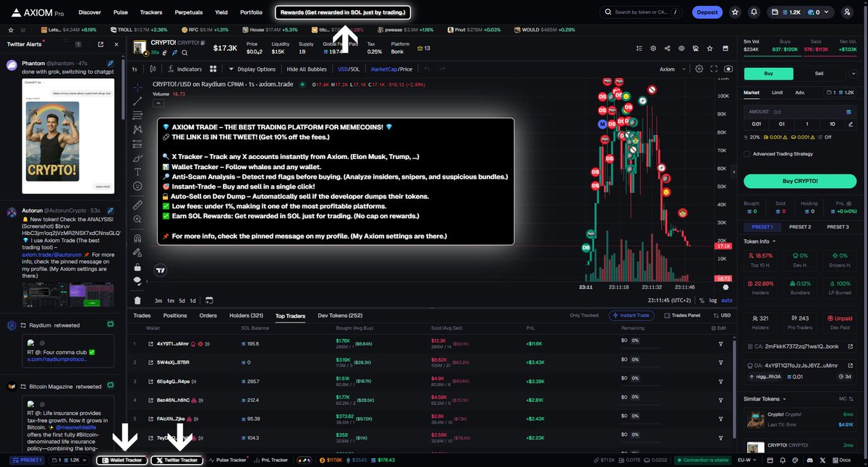Viewport: 868px width, 467px height.
Task: Hide token with crossed-eye icon
Action: [x=696, y=48]
